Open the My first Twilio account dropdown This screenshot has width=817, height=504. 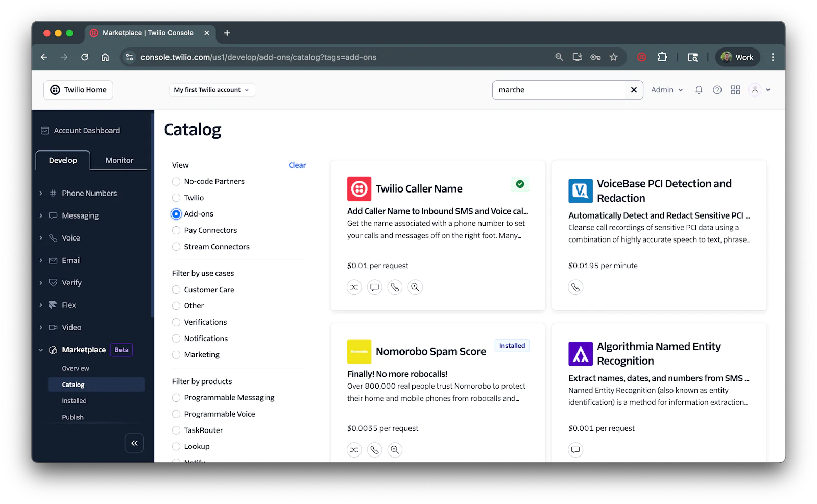pos(211,89)
